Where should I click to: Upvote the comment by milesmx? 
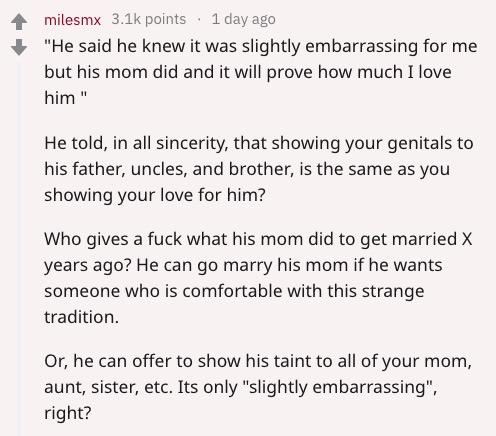[x=19, y=22]
